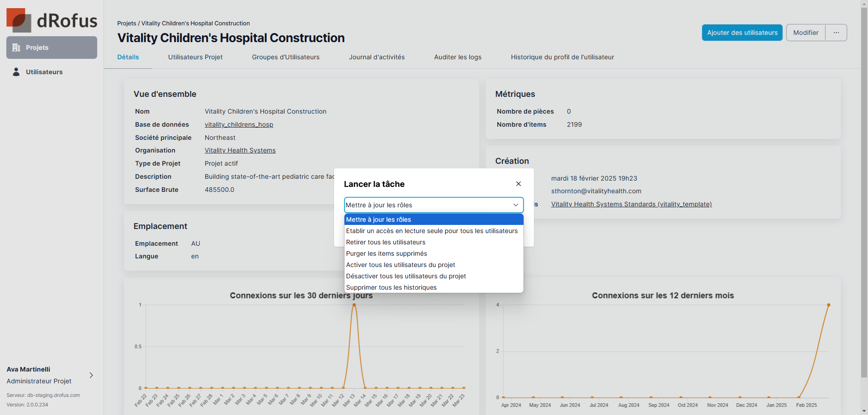Expand the Ava Martinelli profile chevron
The height and width of the screenshot is (415, 868).
[x=91, y=375]
